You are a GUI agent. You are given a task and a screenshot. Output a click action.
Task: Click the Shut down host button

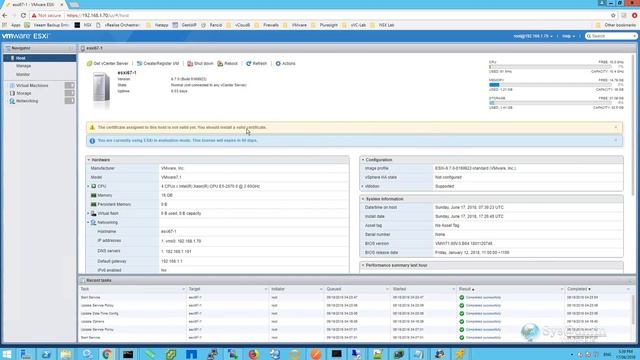200,64
